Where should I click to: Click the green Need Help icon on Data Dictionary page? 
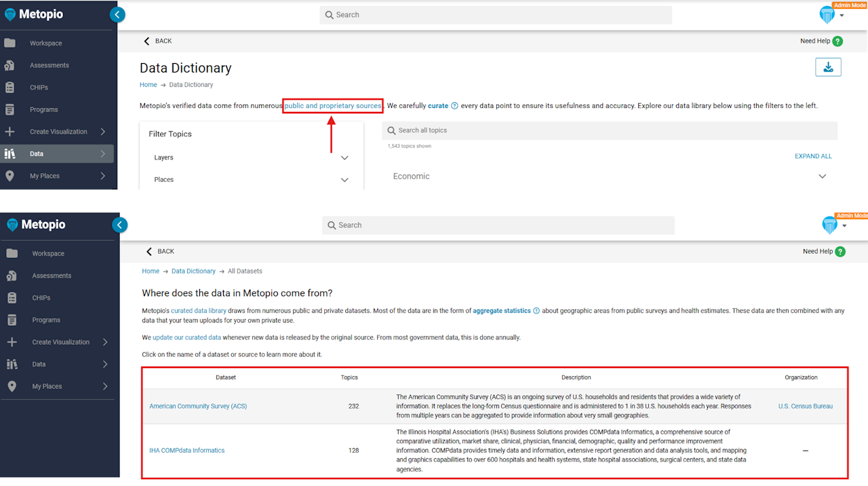click(x=837, y=41)
